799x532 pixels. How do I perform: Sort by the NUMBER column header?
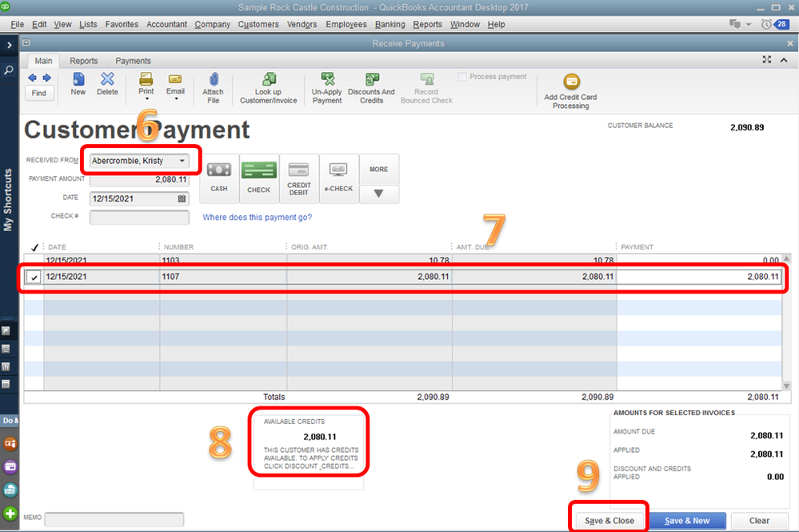178,246
